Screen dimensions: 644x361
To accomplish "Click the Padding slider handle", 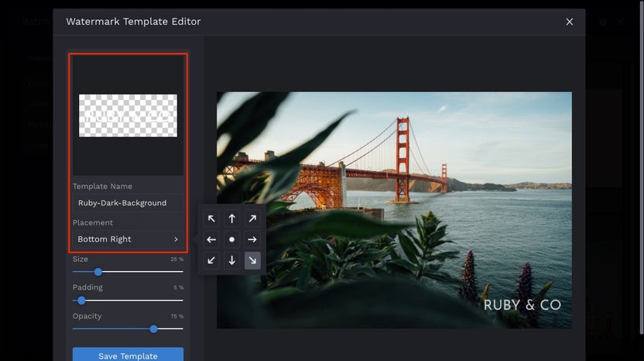I will (82, 301).
